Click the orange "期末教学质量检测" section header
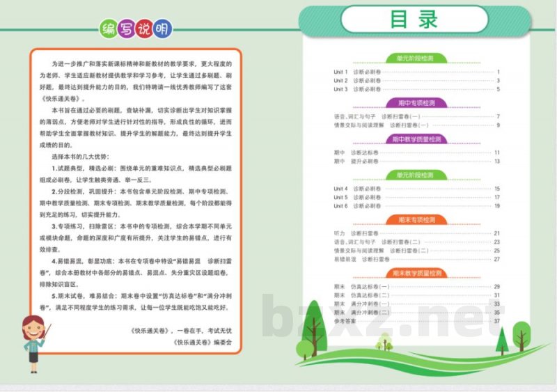The height and width of the screenshot is (392, 557). 416,274
